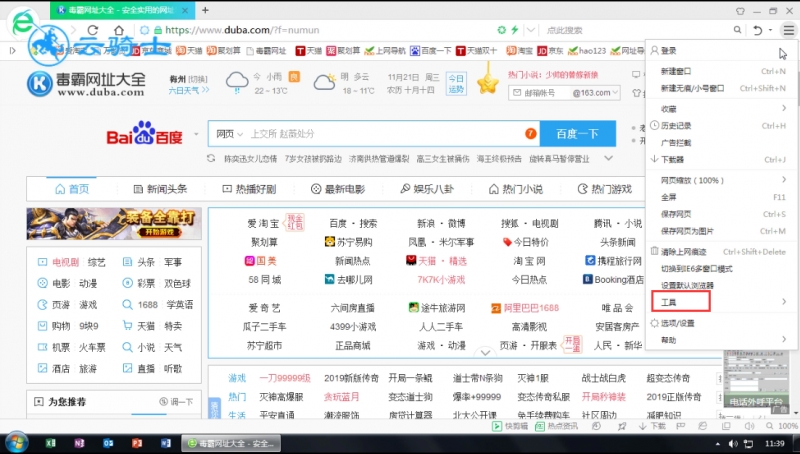This screenshot has height=454, width=800.
Task: Select 新建窗口 in the menu
Action: coord(721,71)
